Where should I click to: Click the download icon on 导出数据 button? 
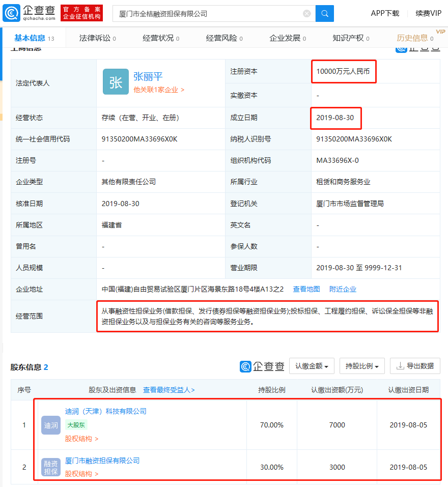tap(400, 365)
